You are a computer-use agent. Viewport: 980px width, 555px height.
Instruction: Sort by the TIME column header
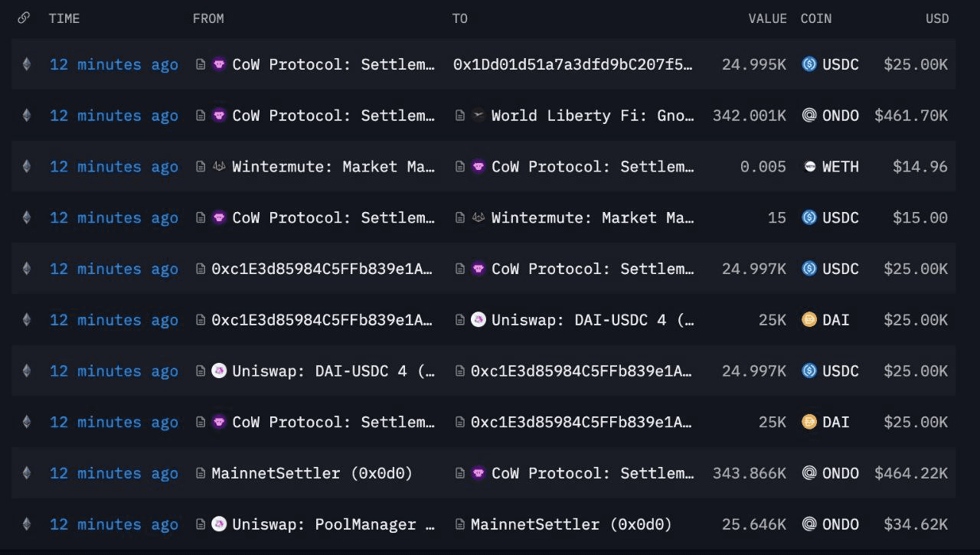[x=64, y=18]
